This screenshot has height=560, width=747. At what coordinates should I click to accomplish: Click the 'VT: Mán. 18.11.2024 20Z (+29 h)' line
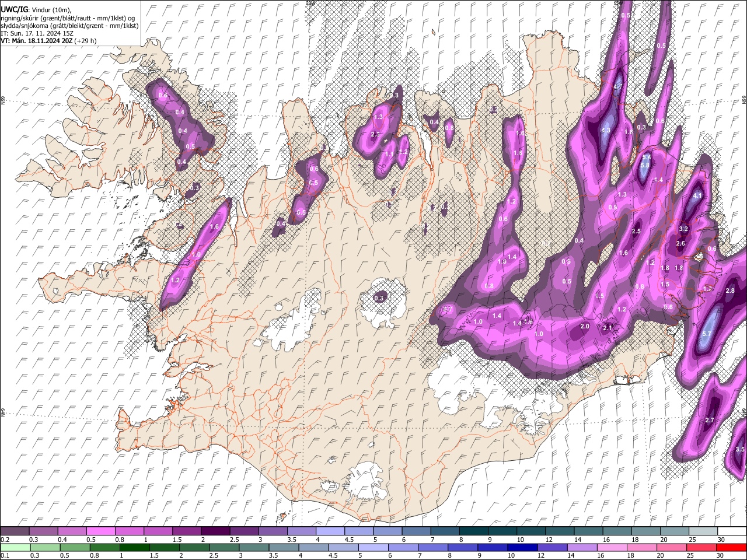48,41
